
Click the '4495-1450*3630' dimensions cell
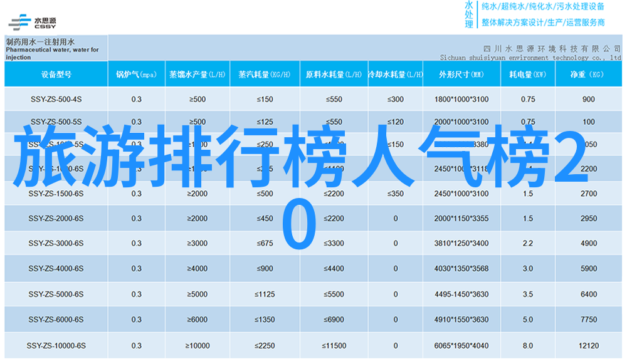pos(461,294)
